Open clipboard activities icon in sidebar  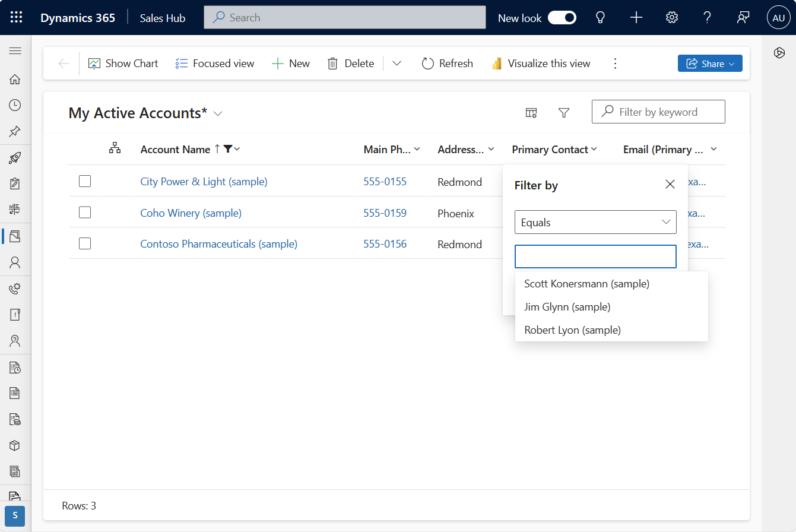click(x=15, y=183)
